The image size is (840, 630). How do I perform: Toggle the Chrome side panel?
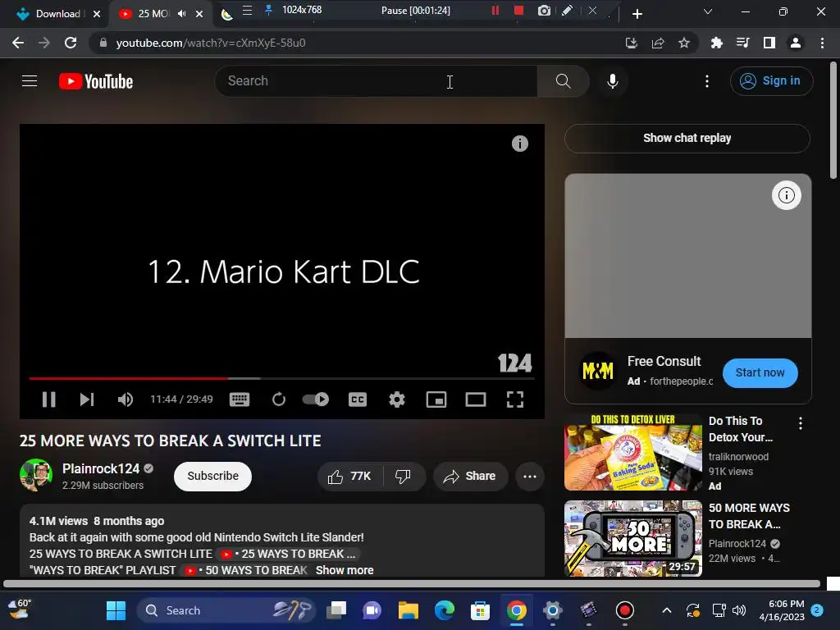pos(769,43)
